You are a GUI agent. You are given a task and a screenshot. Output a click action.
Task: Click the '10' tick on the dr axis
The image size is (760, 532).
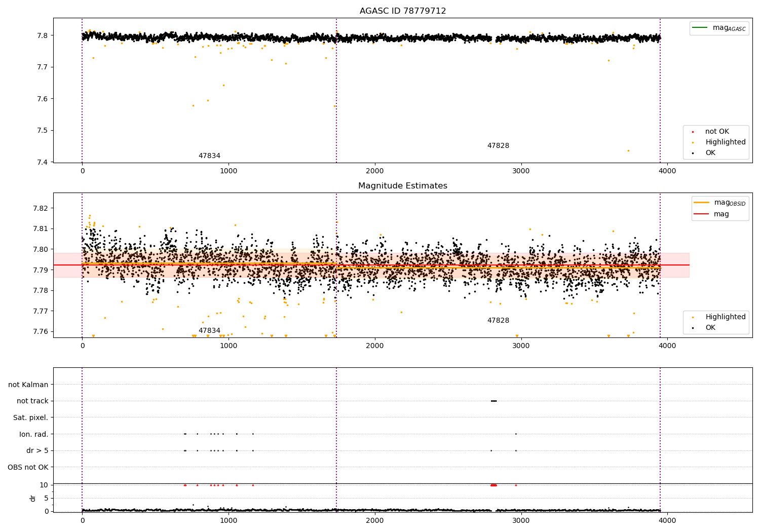(44, 485)
